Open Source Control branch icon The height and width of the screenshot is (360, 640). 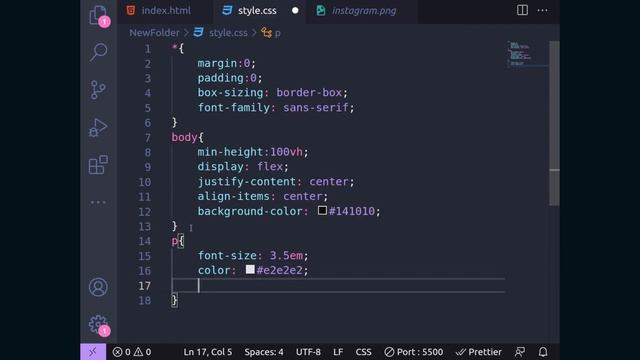point(98,89)
